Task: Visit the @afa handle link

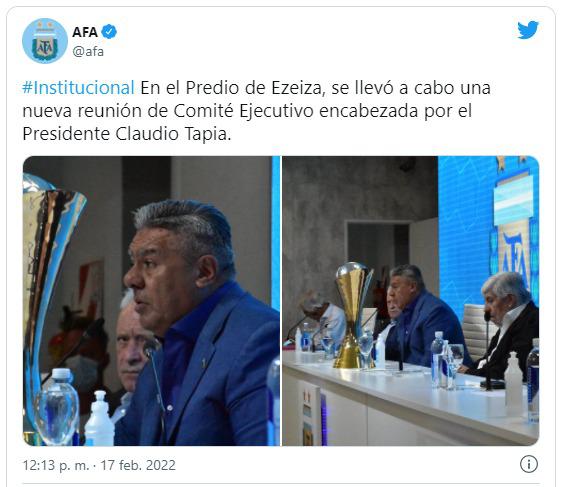Action: [x=88, y=52]
